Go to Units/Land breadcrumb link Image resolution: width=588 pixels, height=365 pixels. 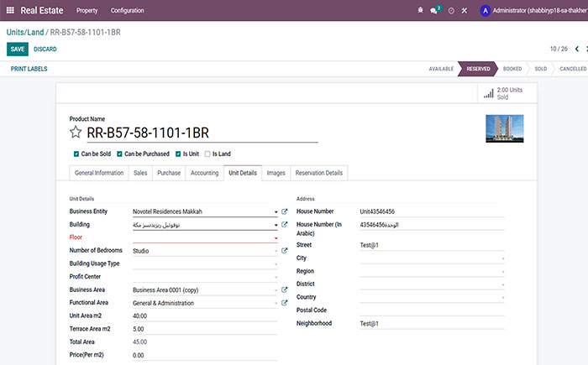24,32
